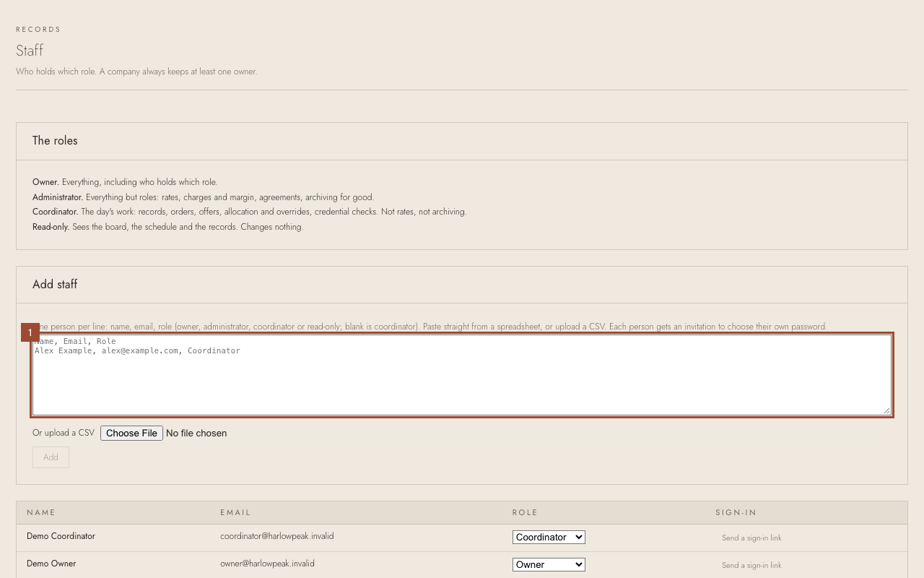
Task: Click the "Staff" page heading
Action: coord(30,51)
